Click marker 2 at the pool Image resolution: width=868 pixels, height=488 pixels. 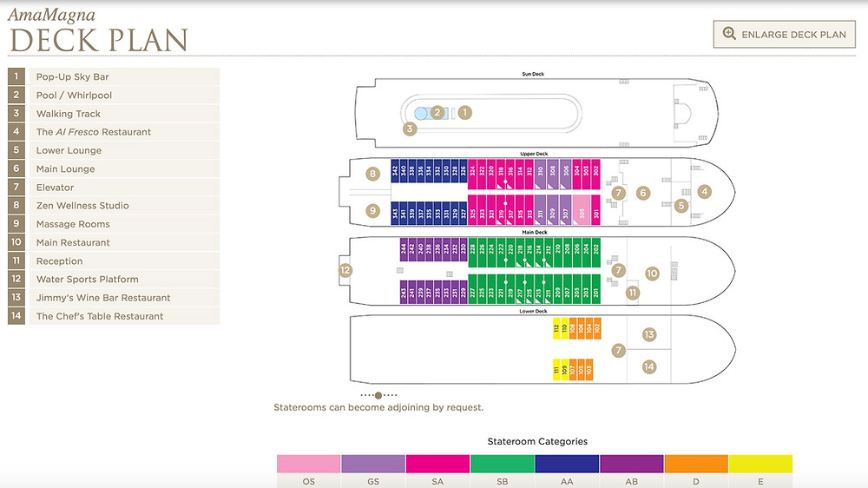[437, 112]
